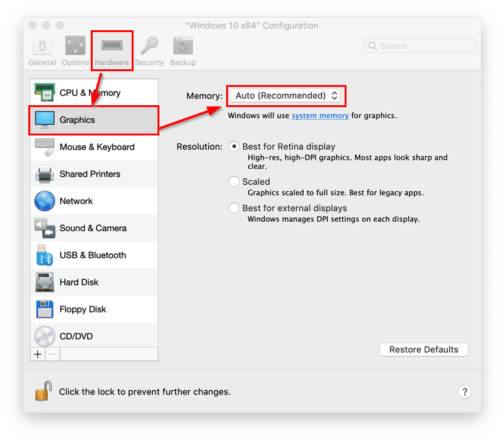Screen dimensions: 504x441
Task: Choose the Scaled resolution option
Action: (234, 181)
